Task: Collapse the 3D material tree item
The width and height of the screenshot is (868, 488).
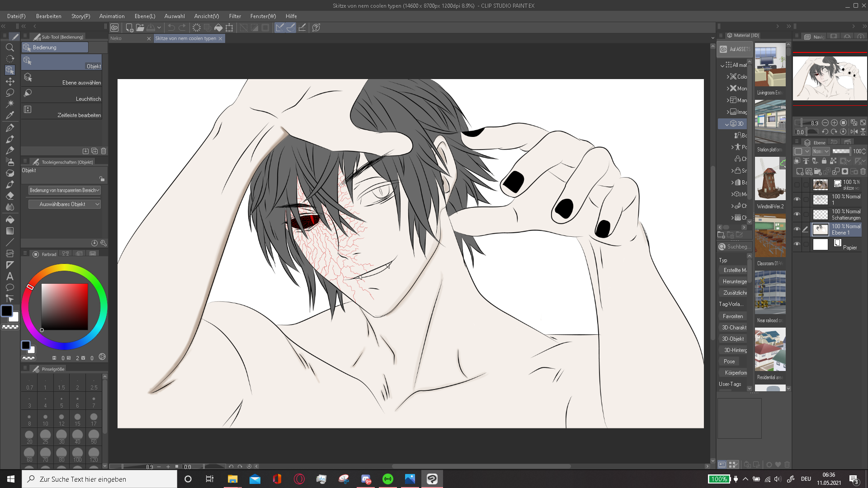Action: pos(726,124)
